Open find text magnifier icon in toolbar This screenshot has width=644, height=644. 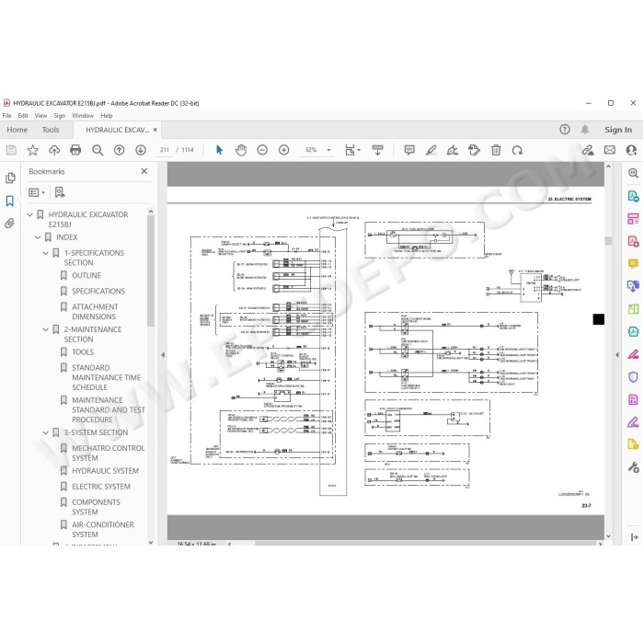click(x=98, y=150)
